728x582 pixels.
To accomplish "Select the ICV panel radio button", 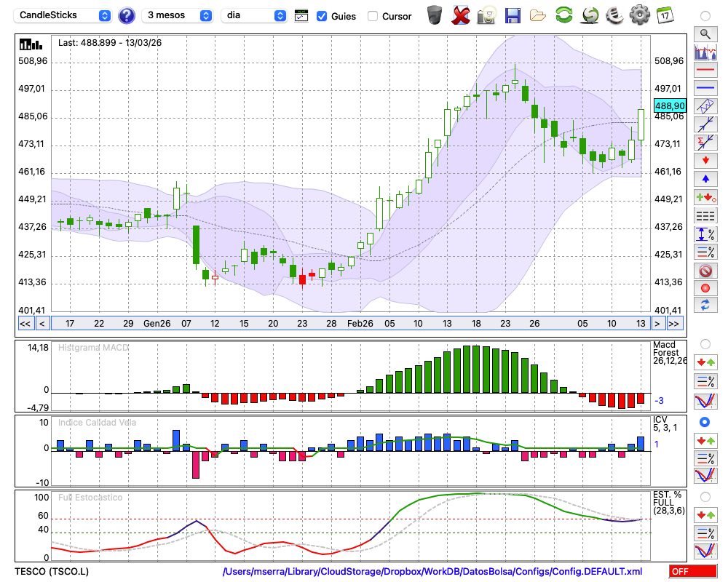I will pyautogui.click(x=705, y=422).
